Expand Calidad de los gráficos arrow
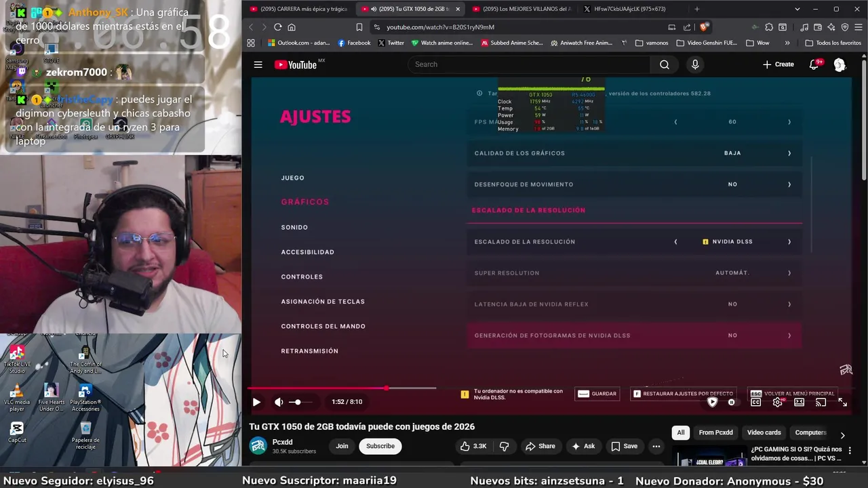The width and height of the screenshot is (868, 488). (789, 153)
